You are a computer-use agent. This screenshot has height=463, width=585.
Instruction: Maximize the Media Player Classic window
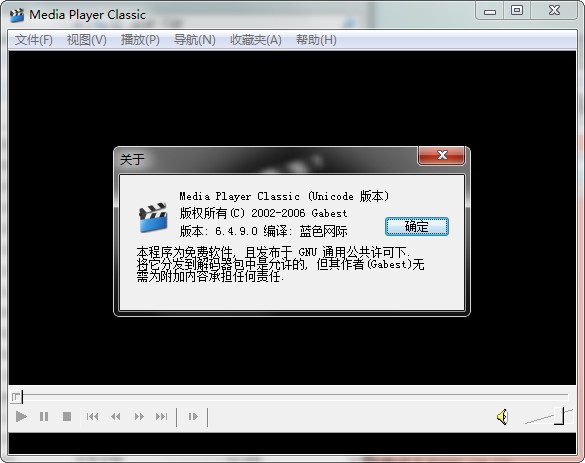click(x=517, y=11)
